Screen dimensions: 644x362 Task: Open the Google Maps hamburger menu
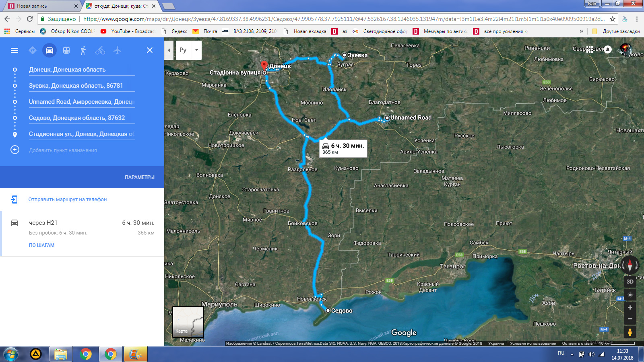(x=14, y=50)
